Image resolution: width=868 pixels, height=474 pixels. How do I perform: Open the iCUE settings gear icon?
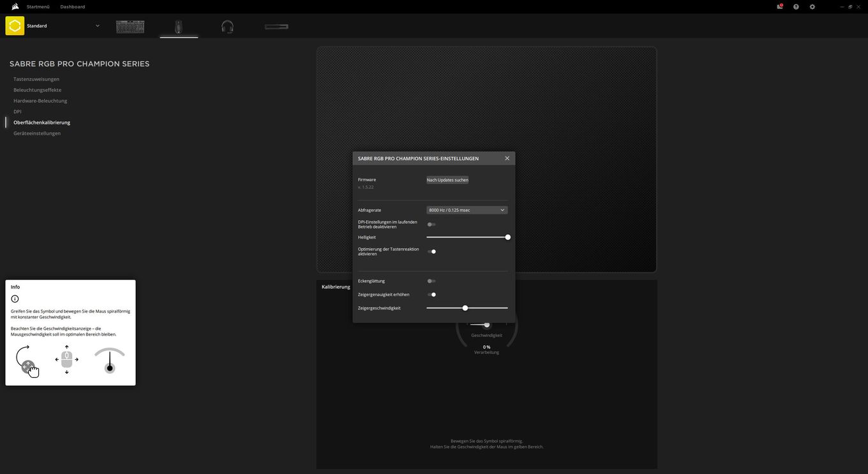[x=812, y=6]
